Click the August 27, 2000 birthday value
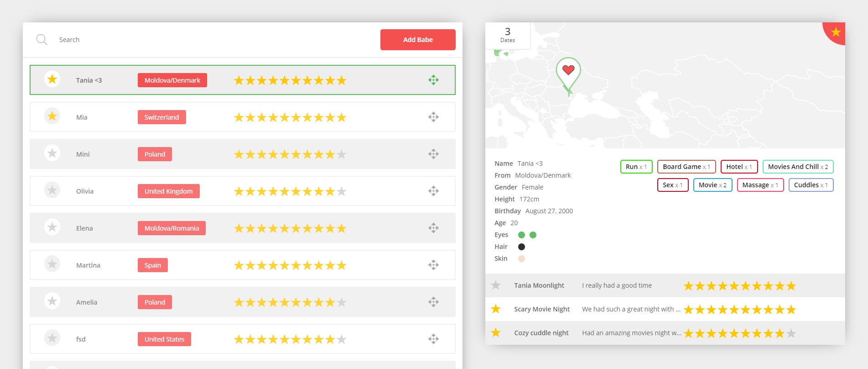This screenshot has height=369, width=868. pos(549,211)
